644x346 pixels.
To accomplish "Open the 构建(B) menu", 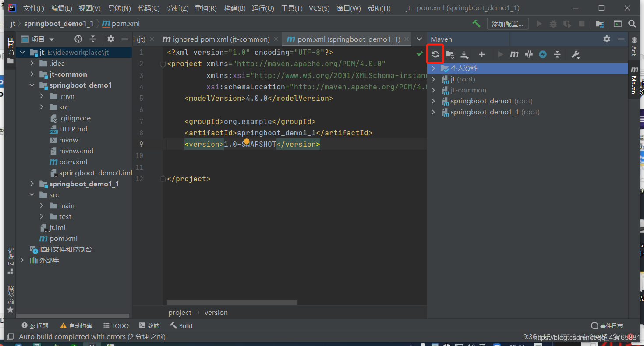I will 234,8.
